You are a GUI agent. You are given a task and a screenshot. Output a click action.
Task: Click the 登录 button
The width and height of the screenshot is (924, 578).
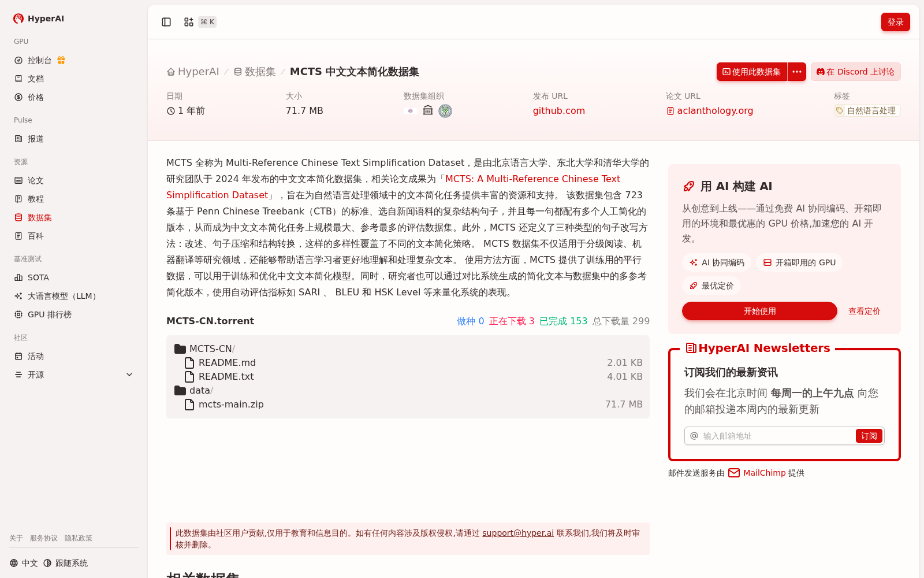click(895, 22)
